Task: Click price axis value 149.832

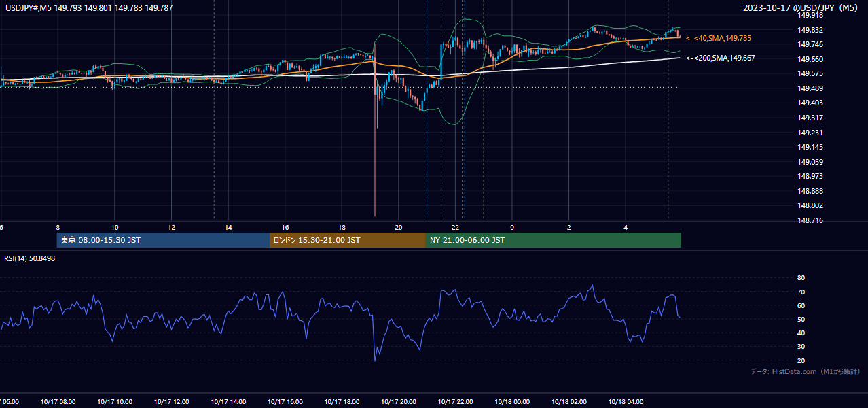Action: tap(810, 30)
